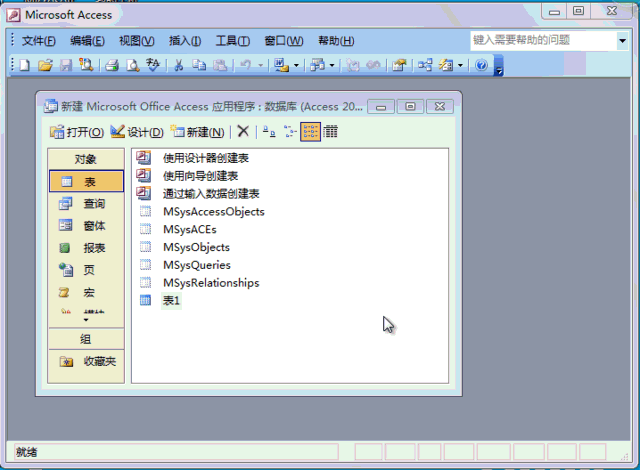Expand Office Links dropdown arrow
This screenshot has width=640, height=470.
pyautogui.click(x=296, y=65)
